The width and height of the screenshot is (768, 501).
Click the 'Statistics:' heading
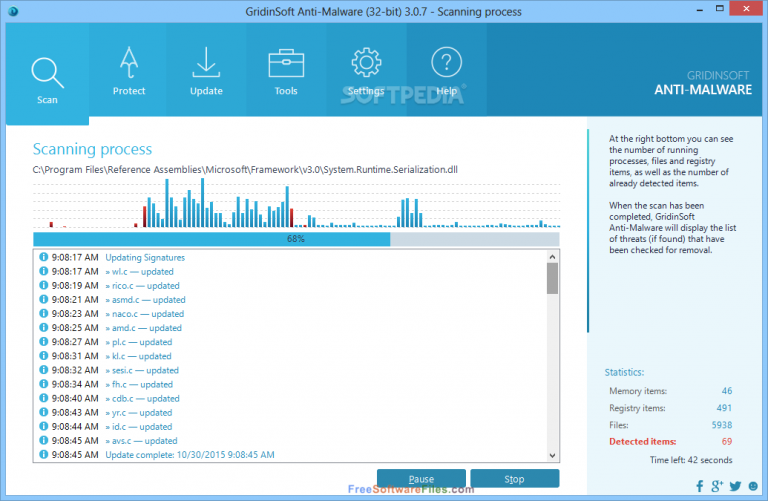pyautogui.click(x=624, y=372)
